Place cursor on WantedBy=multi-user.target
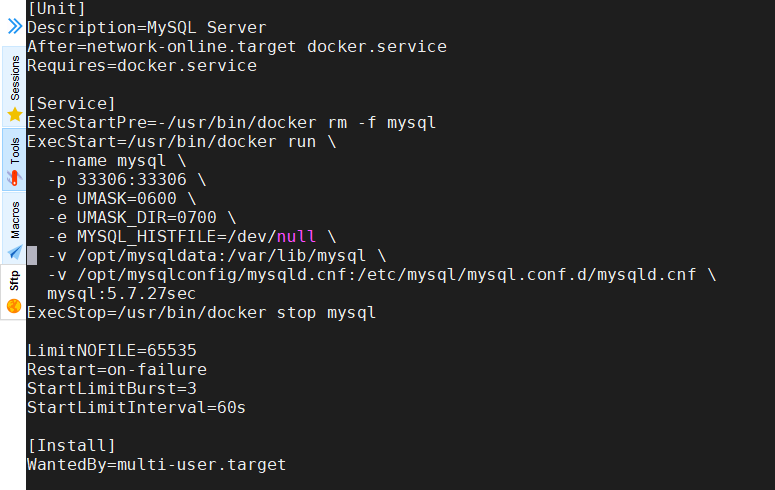This screenshot has width=775, height=490. (157, 465)
